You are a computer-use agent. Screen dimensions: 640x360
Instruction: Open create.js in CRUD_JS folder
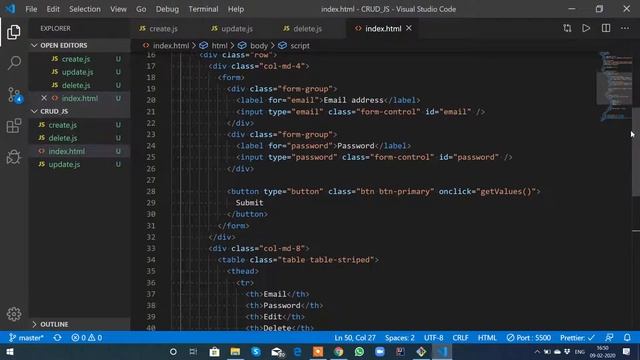pyautogui.click(x=79, y=125)
